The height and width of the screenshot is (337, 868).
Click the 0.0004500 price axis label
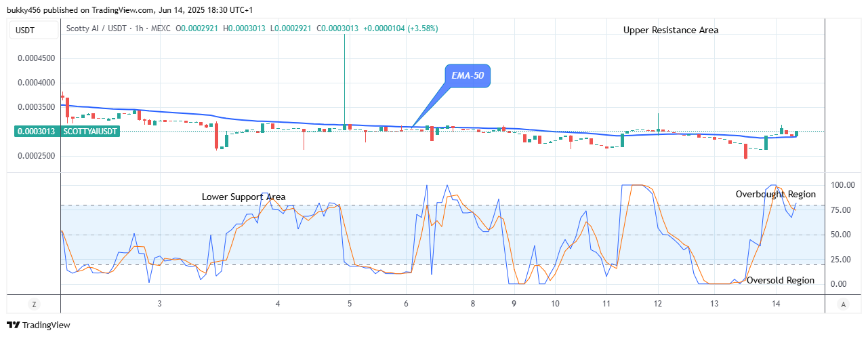[36, 58]
